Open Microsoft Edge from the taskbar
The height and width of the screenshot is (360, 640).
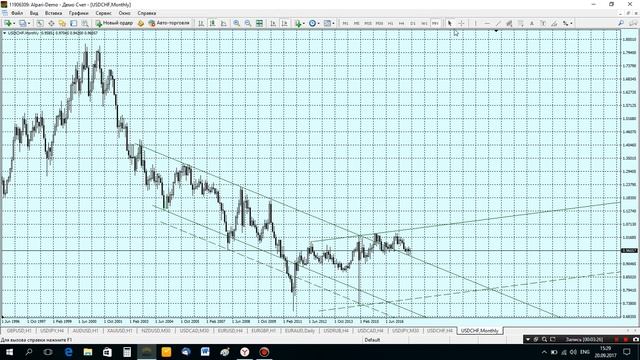[68, 352]
